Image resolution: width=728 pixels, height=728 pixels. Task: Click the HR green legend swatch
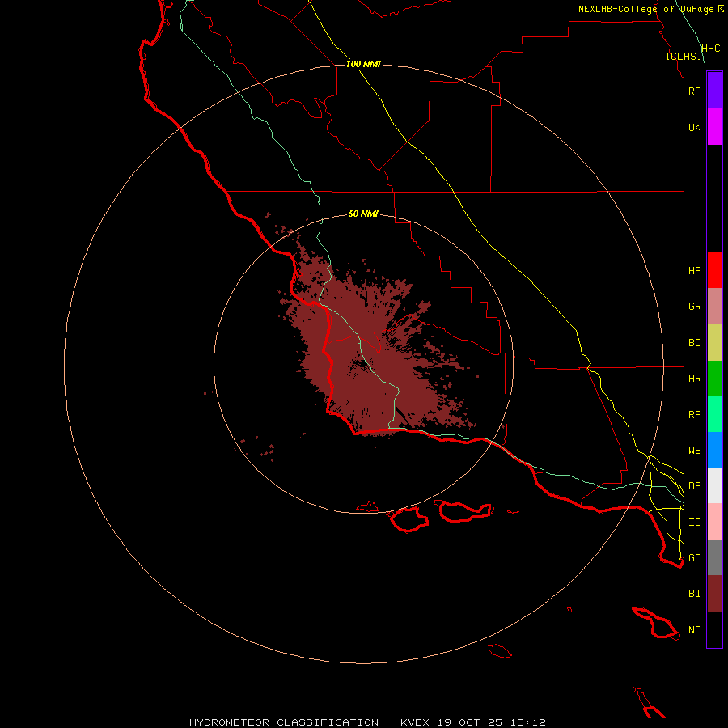click(714, 379)
